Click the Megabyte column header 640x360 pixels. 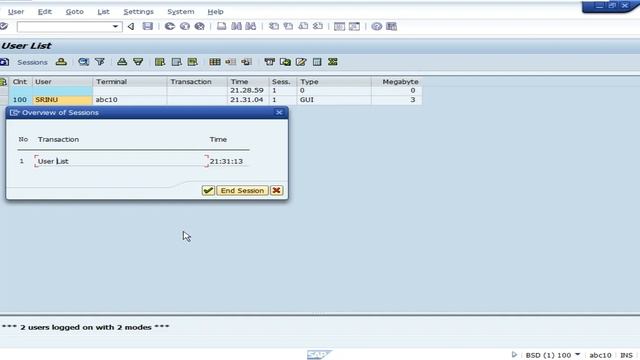point(396,82)
